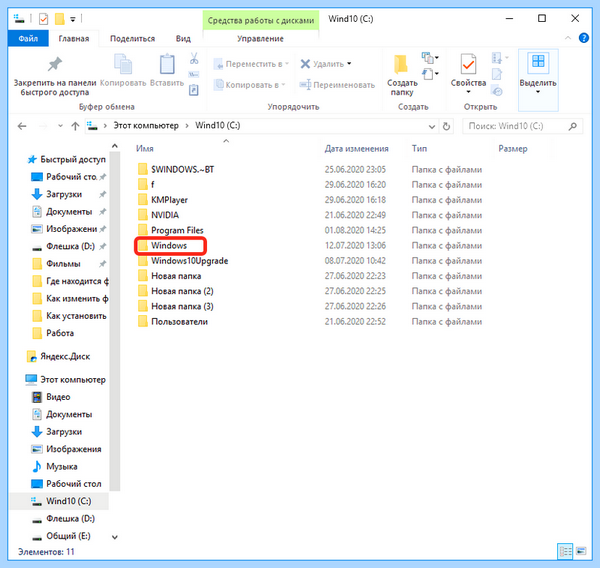Switch to the Вид ribbon tab
The image size is (600, 568).
pyautogui.click(x=183, y=38)
